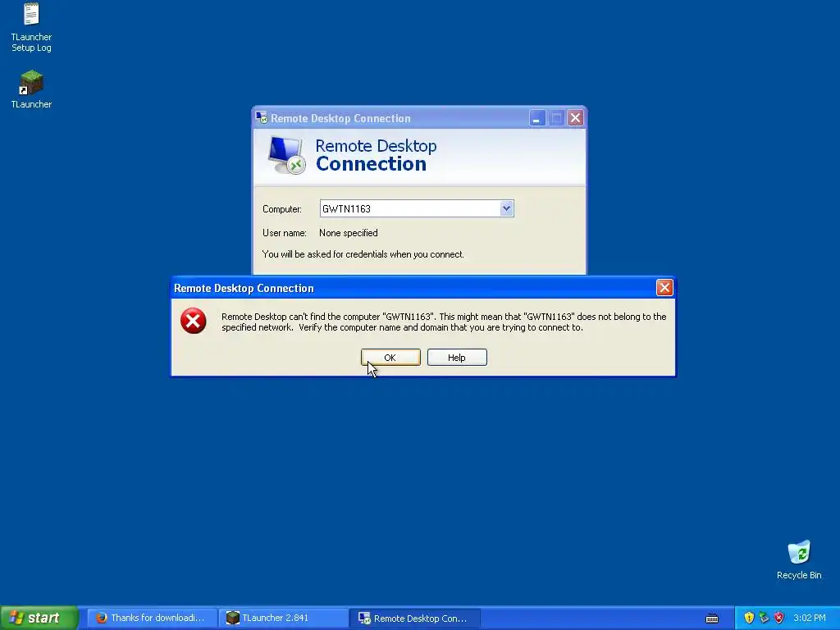This screenshot has height=630, width=840.
Task: Click Help in the error dialog
Action: pyautogui.click(x=457, y=358)
